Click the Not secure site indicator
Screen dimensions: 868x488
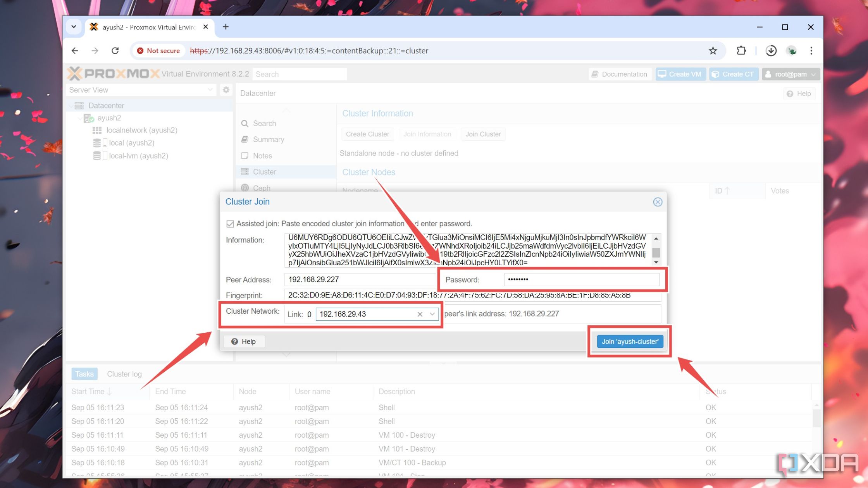point(159,51)
